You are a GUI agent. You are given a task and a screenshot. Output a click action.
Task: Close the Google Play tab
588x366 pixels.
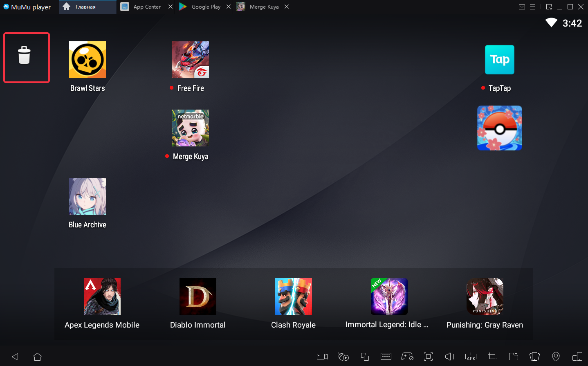(x=229, y=7)
